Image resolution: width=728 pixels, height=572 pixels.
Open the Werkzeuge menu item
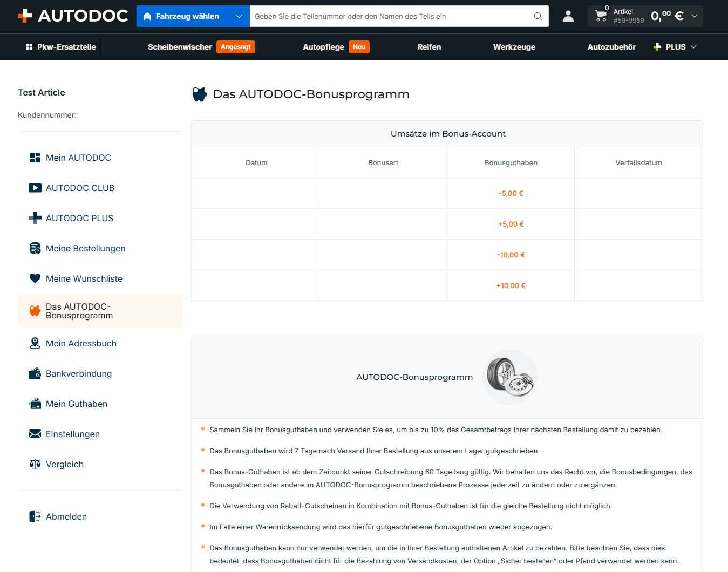pyautogui.click(x=514, y=47)
